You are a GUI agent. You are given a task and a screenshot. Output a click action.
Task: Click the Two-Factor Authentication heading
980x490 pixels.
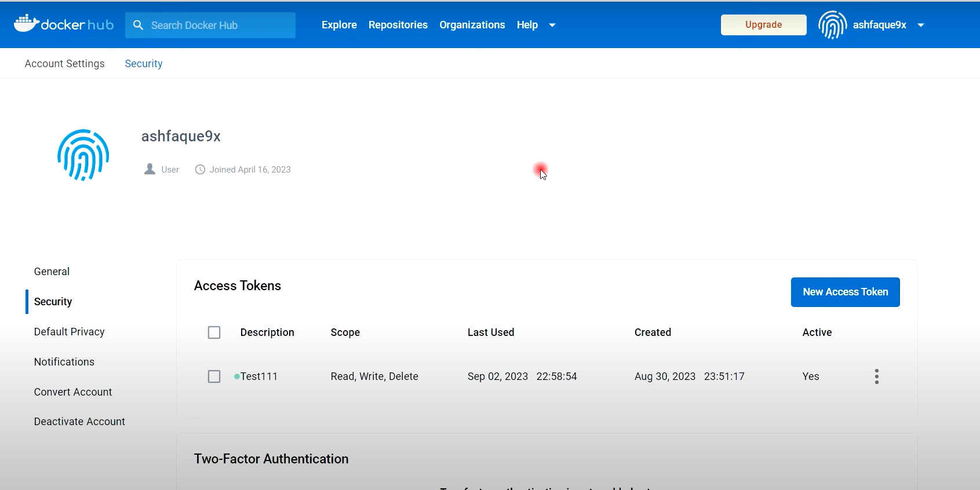click(x=271, y=459)
